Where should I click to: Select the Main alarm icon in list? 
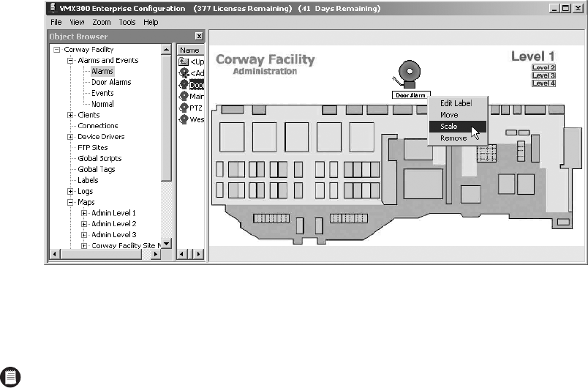coord(184,95)
